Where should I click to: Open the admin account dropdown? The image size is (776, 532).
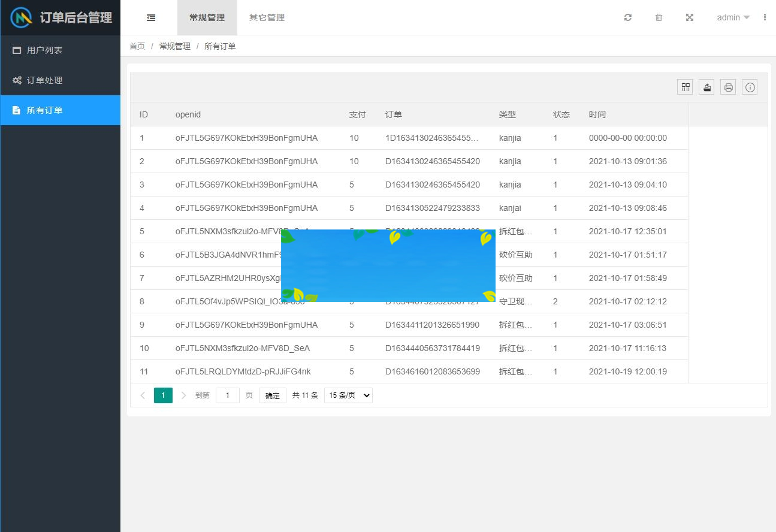pos(732,17)
